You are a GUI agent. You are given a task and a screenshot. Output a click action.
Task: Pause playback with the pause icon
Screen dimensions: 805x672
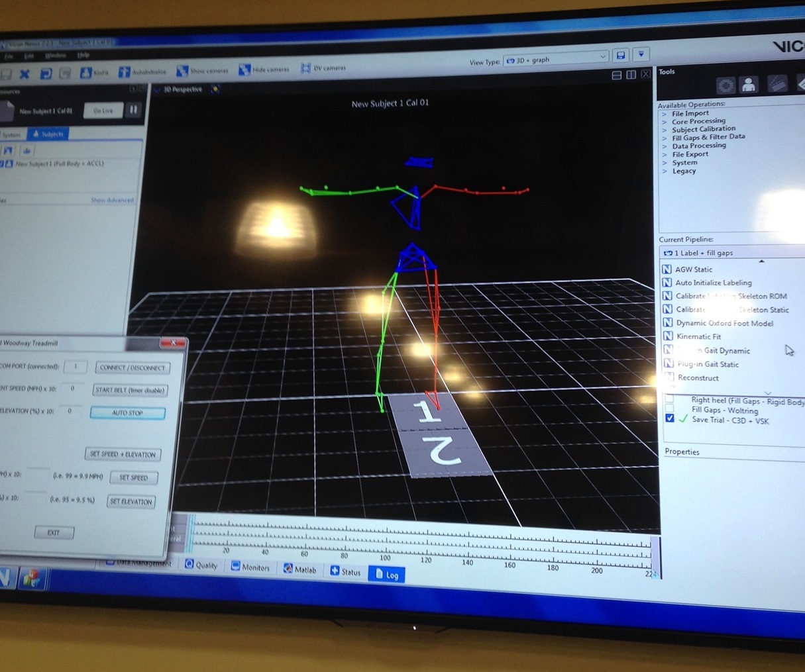[134, 110]
